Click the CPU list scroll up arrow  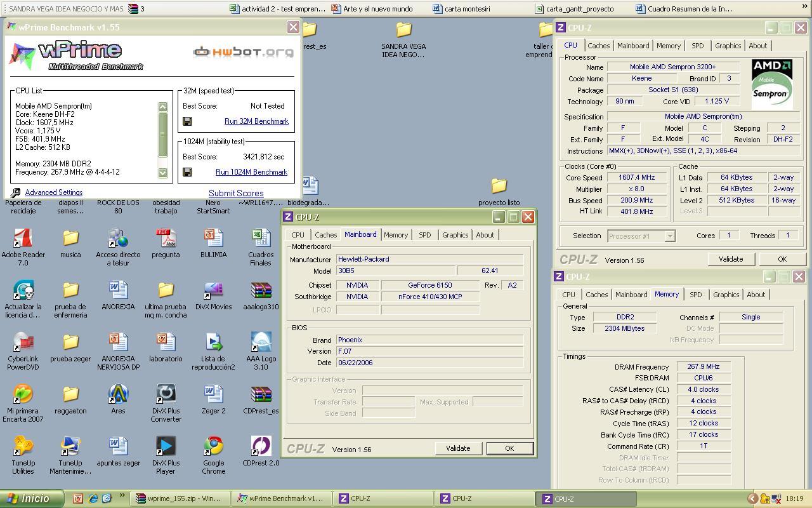click(x=162, y=107)
